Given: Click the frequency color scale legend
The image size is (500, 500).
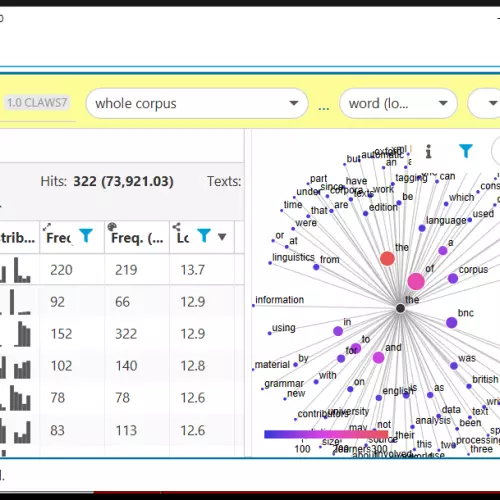Looking at the screenshot, I should click(x=326, y=434).
